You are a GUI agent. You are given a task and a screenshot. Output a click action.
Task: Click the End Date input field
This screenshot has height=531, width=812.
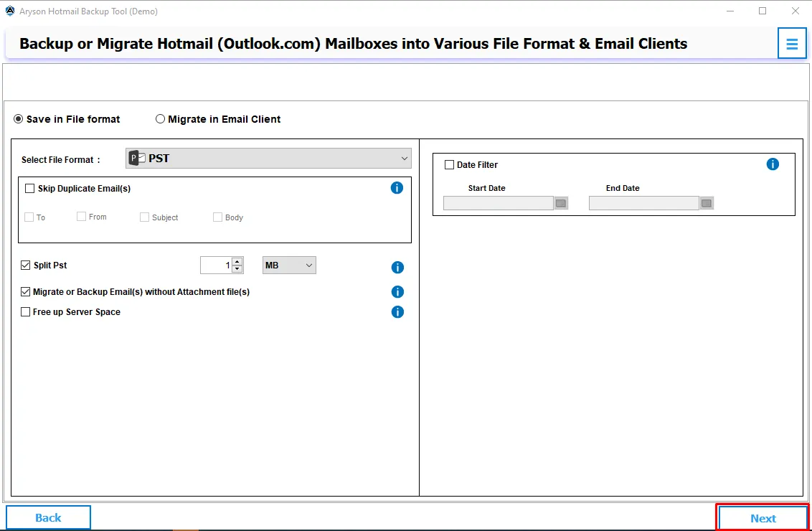click(x=644, y=203)
